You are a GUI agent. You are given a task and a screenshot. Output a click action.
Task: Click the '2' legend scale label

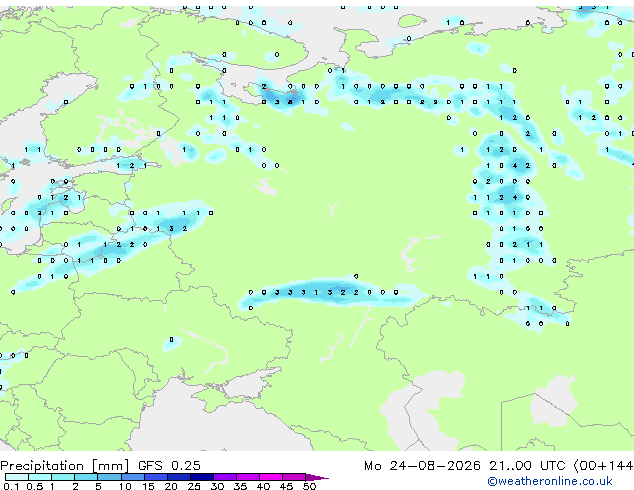click(75, 486)
